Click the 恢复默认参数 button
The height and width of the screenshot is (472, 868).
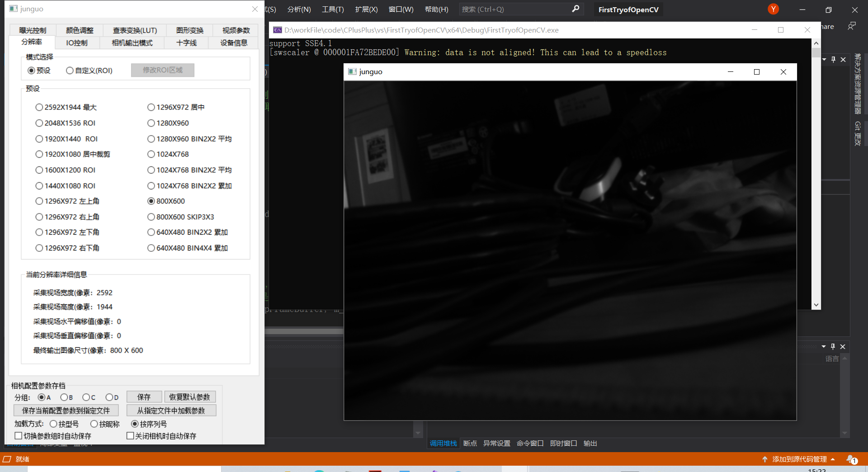pyautogui.click(x=190, y=396)
